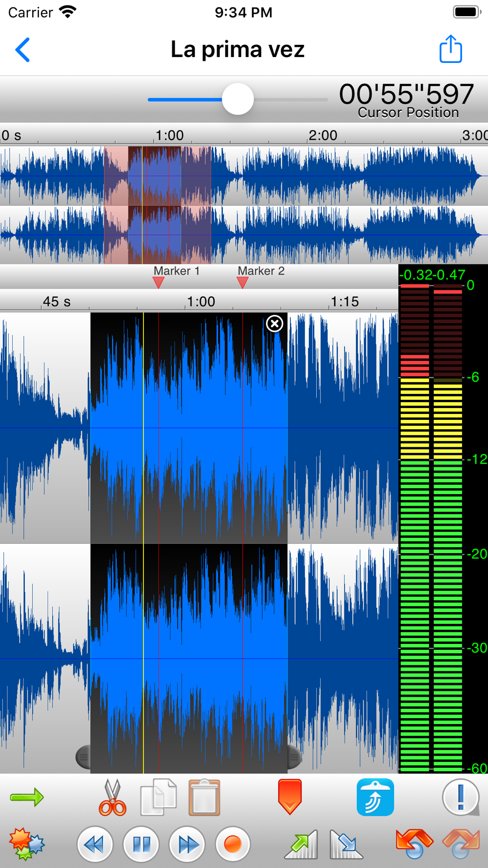Screen dimensions: 488x868
Task: Fast forward the audio
Action: [x=187, y=844]
